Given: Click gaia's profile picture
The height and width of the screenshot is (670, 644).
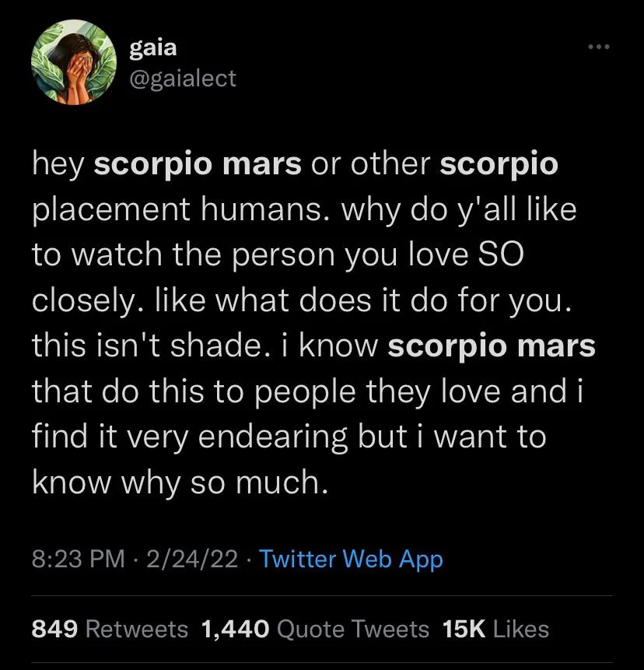Looking at the screenshot, I should pos(73,62).
